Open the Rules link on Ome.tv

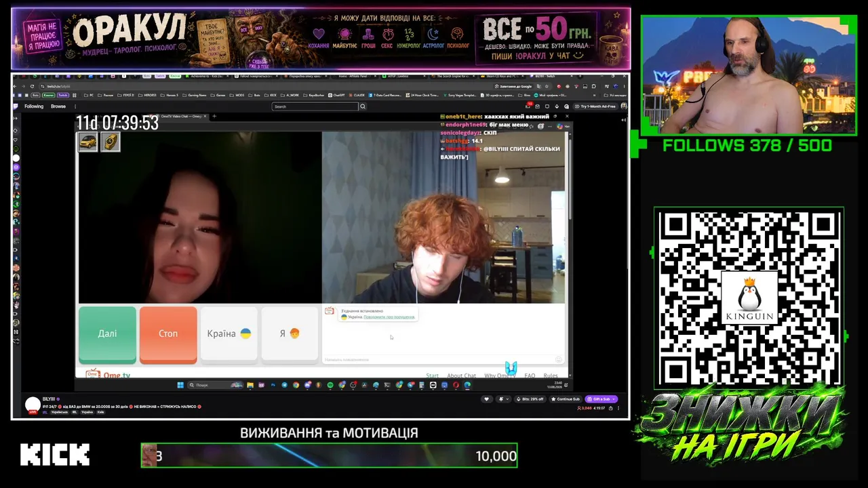point(551,375)
